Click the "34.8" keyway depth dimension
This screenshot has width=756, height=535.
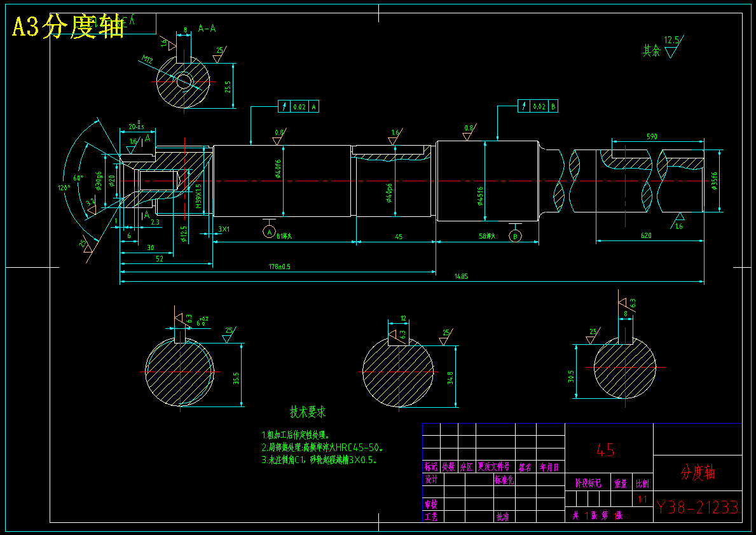pos(450,377)
